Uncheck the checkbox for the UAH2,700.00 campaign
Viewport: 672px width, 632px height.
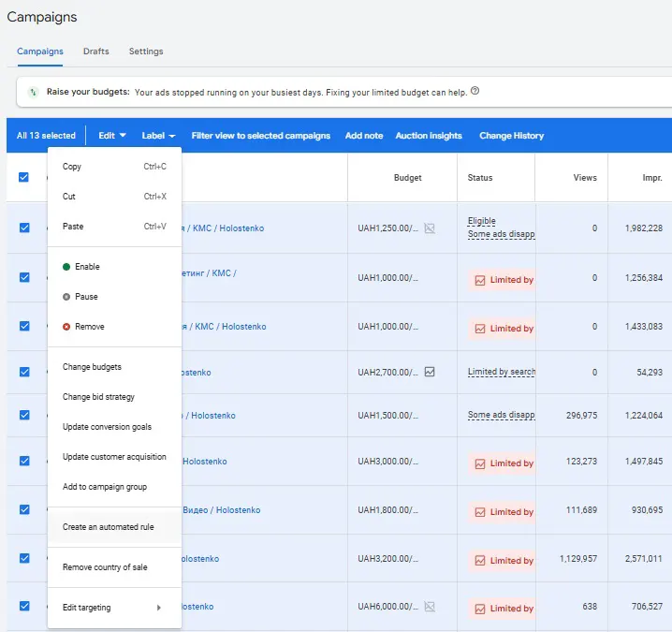(24, 372)
